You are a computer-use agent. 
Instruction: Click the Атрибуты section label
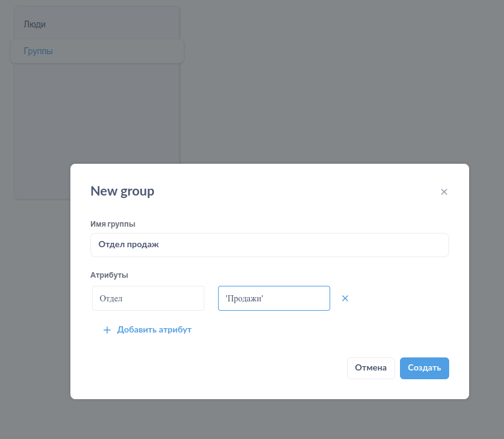(x=109, y=275)
